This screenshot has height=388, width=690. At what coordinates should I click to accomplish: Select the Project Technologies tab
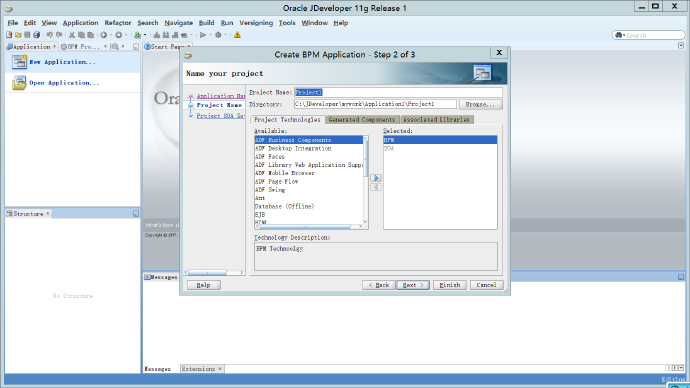tap(287, 120)
